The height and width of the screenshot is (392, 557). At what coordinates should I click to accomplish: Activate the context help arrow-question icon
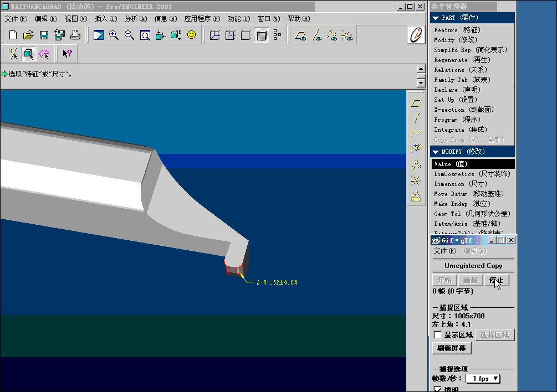point(67,54)
